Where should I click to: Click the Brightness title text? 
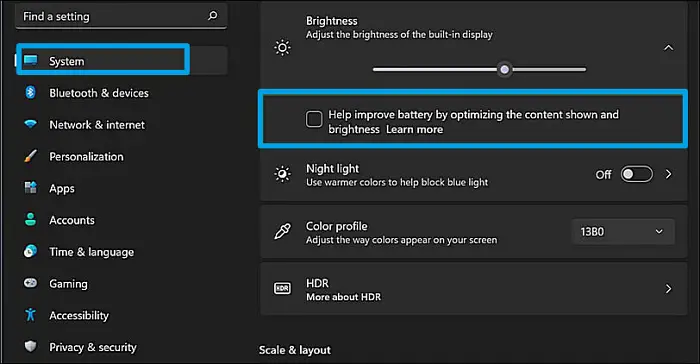(x=332, y=21)
